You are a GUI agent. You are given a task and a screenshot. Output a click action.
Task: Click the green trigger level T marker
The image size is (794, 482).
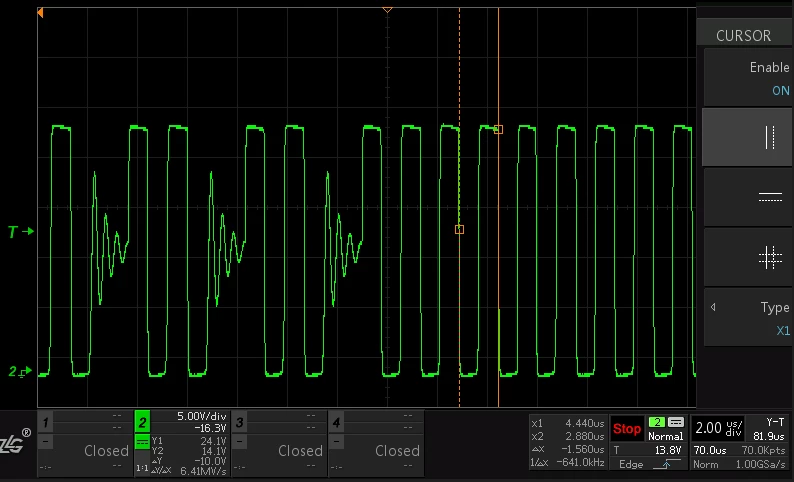click(x=21, y=232)
